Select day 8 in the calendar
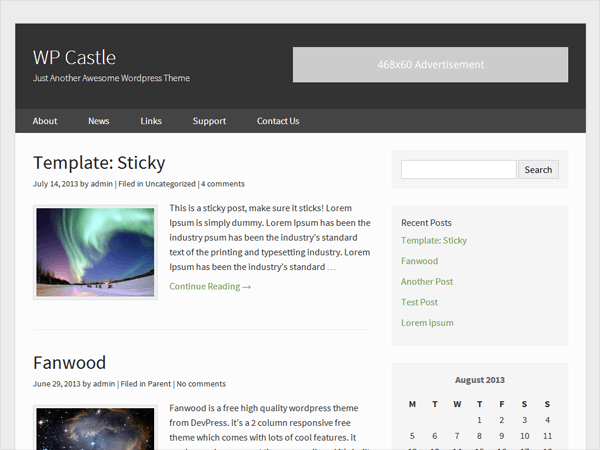Viewport: 600px width, 450px height. click(x=479, y=436)
